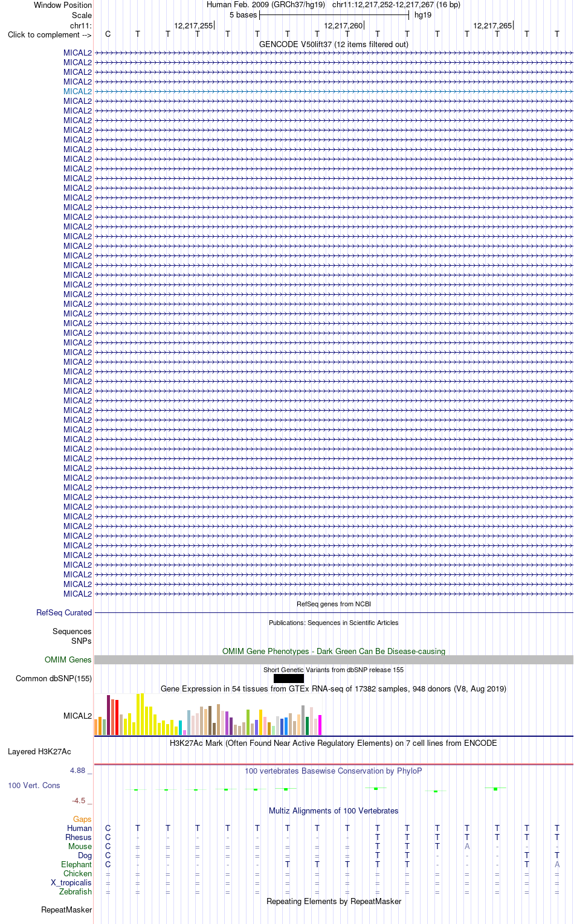
Task: Click the 'Mouse' alignment row label
Action: 80,846
